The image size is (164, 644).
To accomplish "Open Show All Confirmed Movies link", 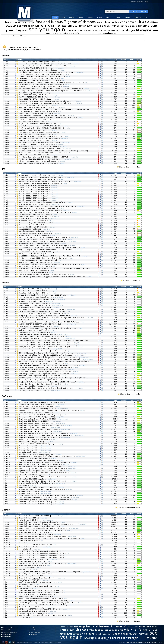I will (129, 167).
